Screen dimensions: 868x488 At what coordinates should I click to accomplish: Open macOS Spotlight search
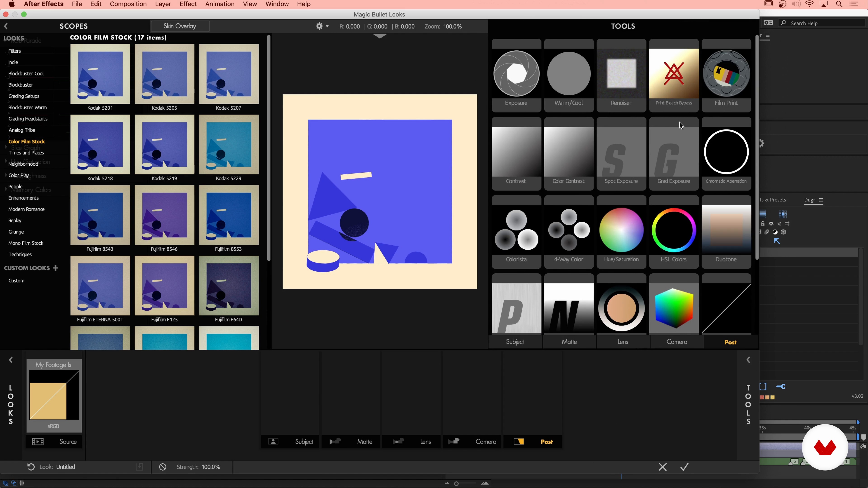tap(839, 4)
